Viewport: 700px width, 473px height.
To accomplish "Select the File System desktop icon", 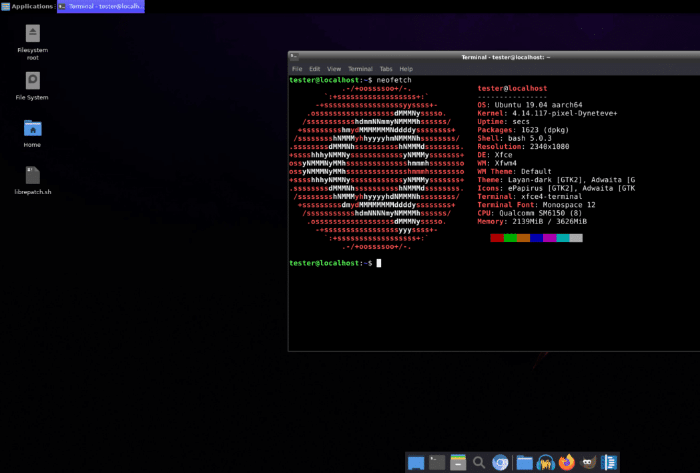I will pyautogui.click(x=32, y=86).
